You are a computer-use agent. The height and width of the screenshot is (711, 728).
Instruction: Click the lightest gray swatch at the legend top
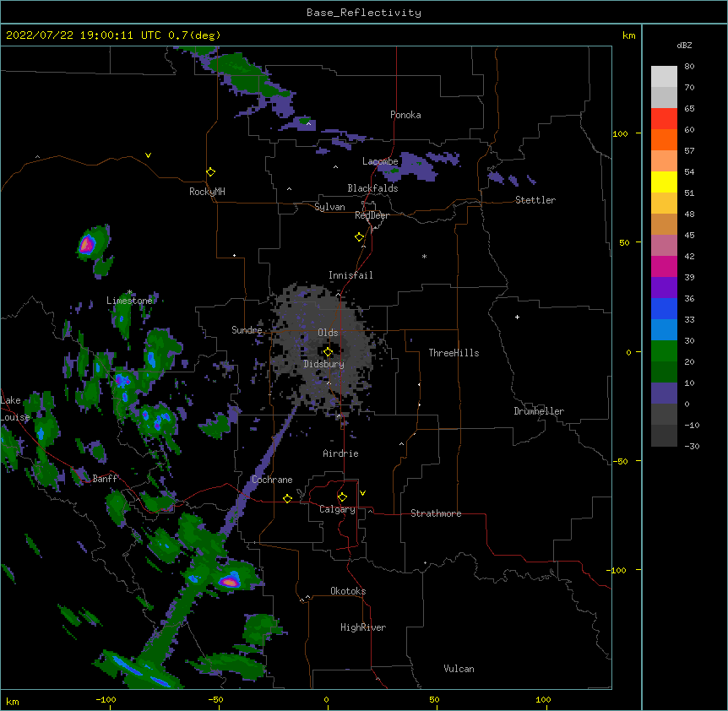(x=664, y=77)
